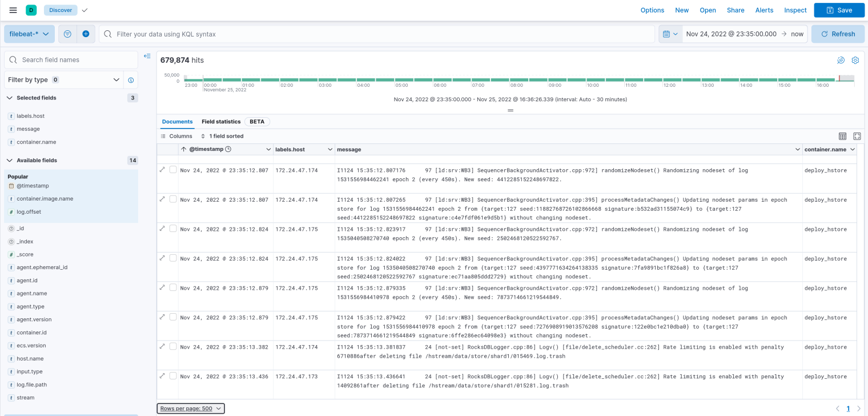Open the histogram inspect icon above the hits chart
The height and width of the screenshot is (416, 868).
840,60
